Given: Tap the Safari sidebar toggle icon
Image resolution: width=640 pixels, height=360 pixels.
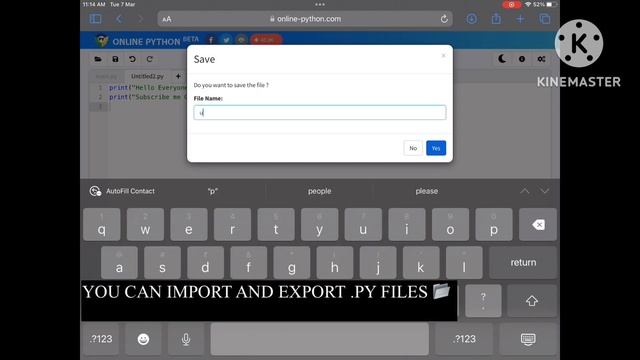Looking at the screenshot, I should 96,19.
